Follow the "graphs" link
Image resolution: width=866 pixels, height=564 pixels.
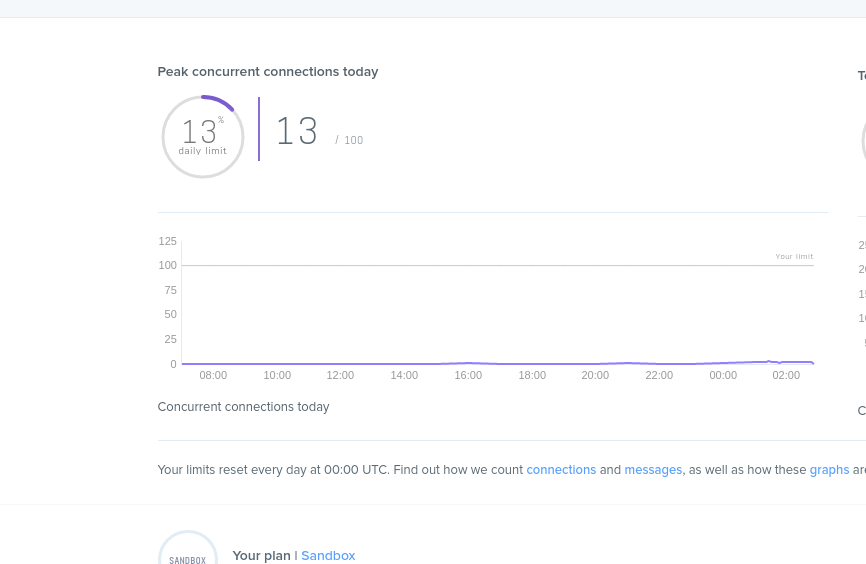click(829, 470)
